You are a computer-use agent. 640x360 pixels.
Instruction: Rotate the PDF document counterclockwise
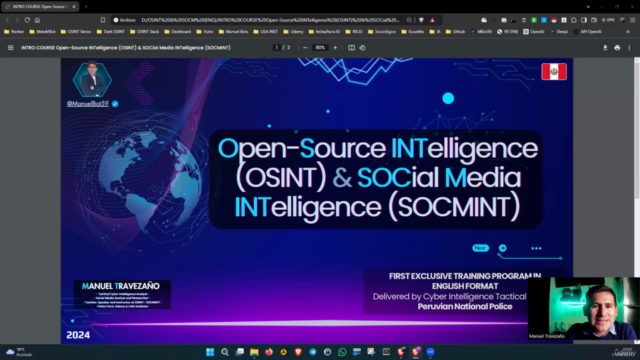(362, 48)
